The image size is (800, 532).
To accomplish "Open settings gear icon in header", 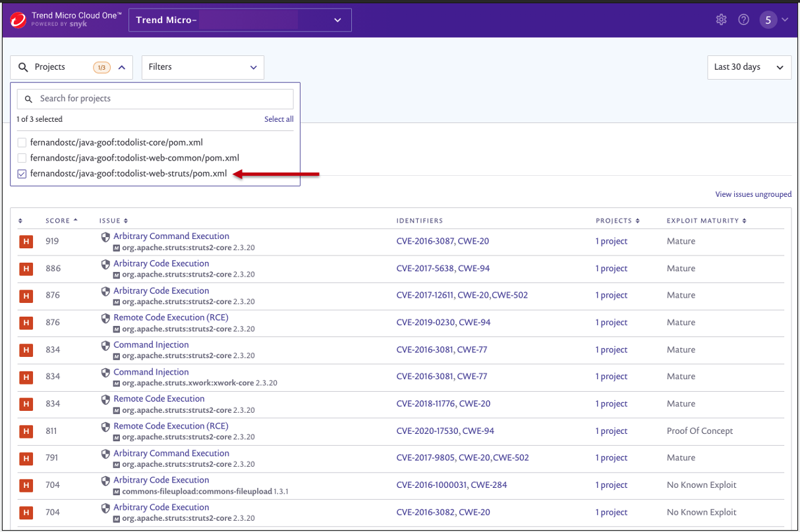I will [x=721, y=20].
